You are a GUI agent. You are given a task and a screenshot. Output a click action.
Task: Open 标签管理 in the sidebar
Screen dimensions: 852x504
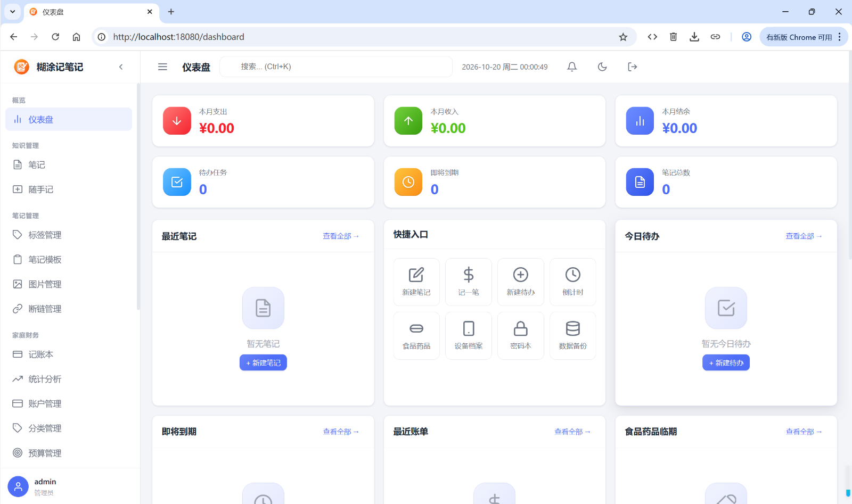(x=69, y=235)
